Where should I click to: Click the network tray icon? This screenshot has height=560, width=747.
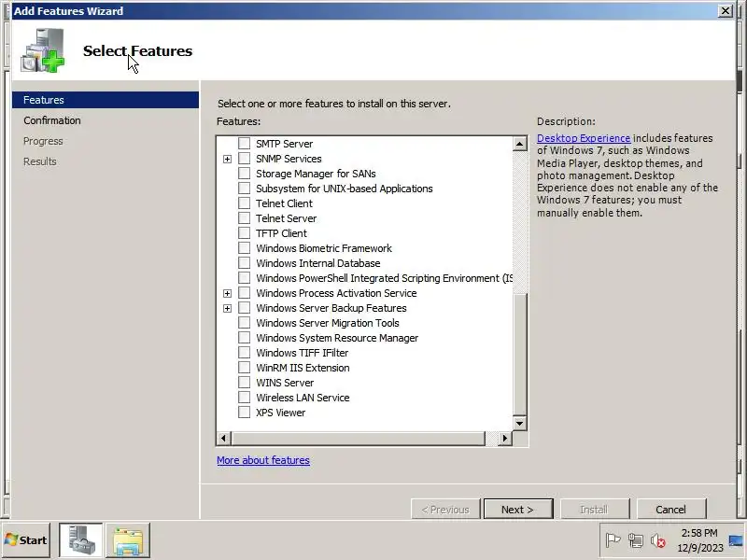[x=636, y=540]
